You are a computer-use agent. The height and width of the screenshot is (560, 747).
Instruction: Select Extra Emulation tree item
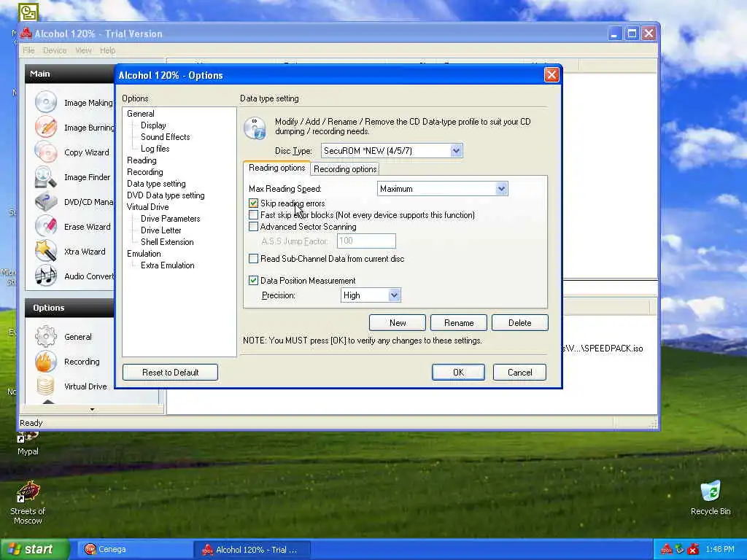pos(168,265)
